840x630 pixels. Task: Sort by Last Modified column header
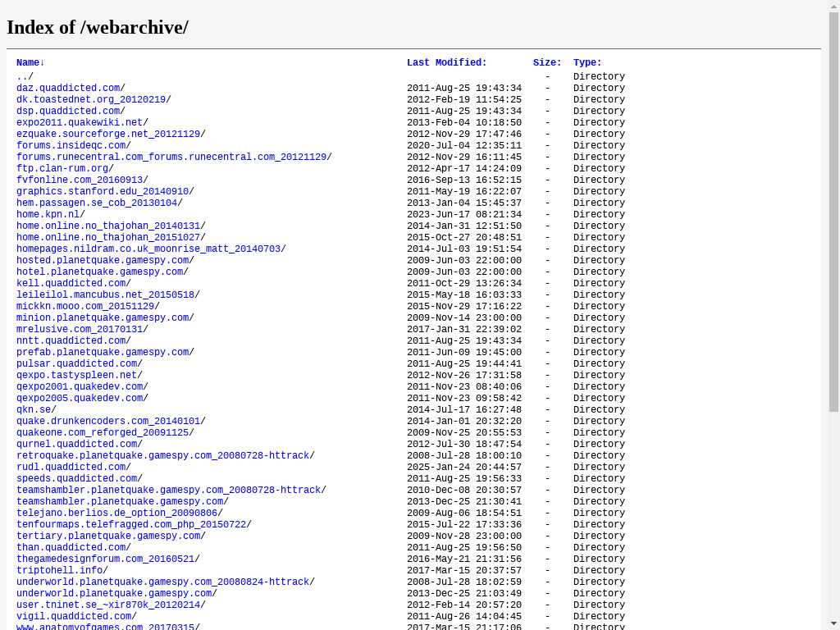(x=447, y=62)
